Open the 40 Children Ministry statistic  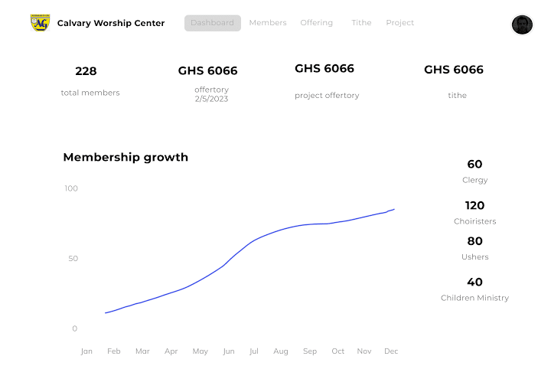point(474,289)
